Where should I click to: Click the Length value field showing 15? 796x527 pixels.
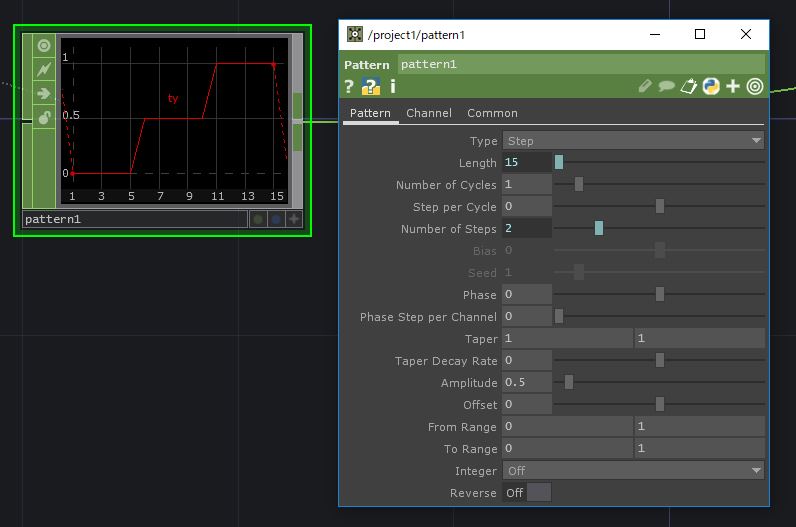point(527,162)
